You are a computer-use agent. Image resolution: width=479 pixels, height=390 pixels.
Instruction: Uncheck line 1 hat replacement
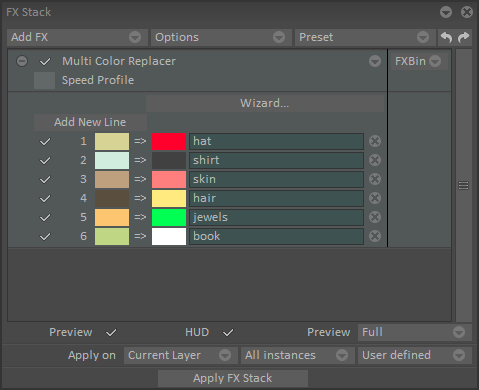click(x=45, y=141)
